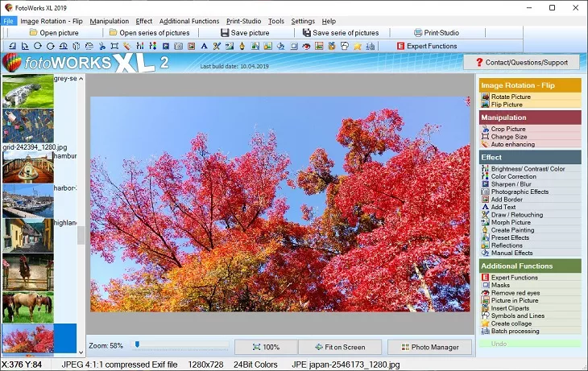Open Brightness/ Contrast/ Color effect
Image resolution: width=588 pixels, height=371 pixels.
530,169
